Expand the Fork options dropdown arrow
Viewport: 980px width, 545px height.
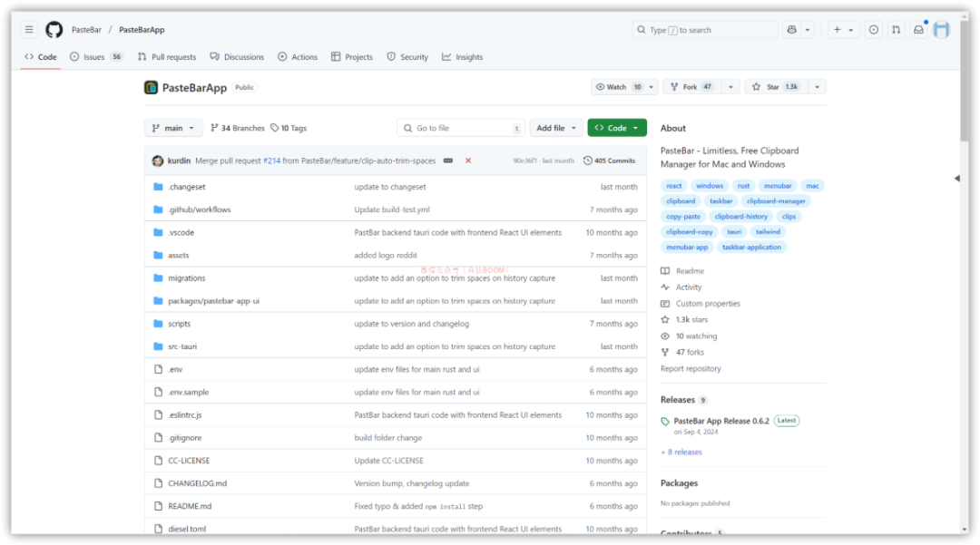coord(730,87)
